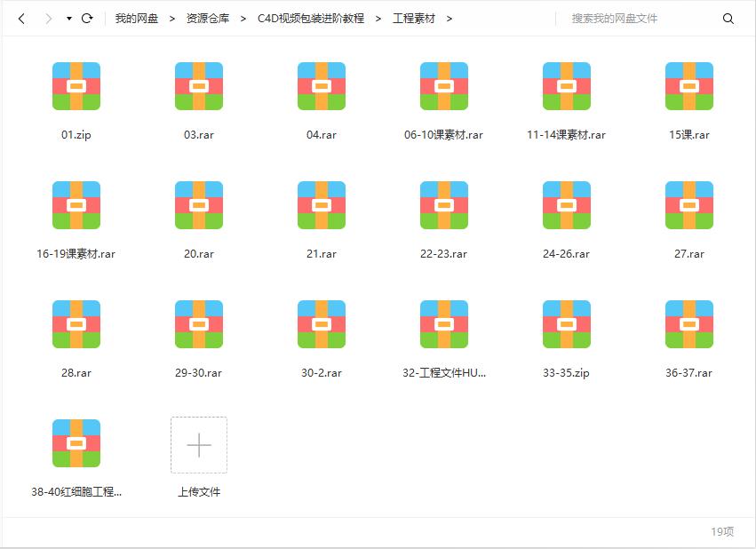Viewport: 756px width, 549px height.
Task: Click the 16-19课素材.rar file name
Action: pyautogui.click(x=76, y=253)
